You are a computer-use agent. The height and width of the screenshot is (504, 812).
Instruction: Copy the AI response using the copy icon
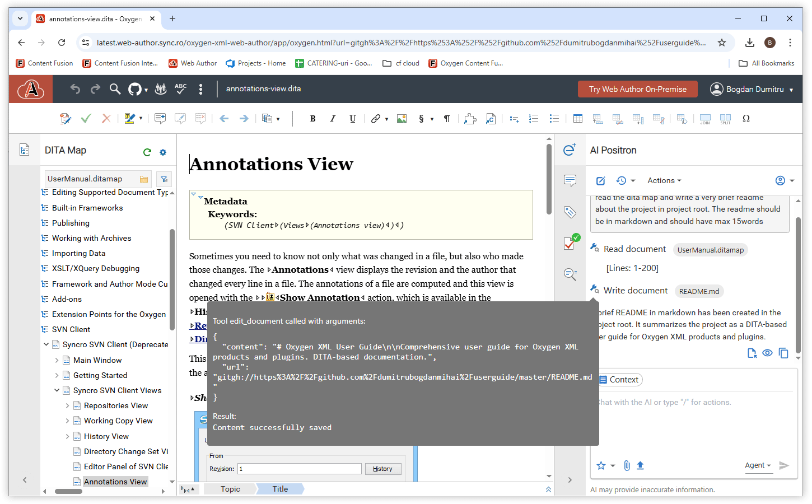pos(783,353)
